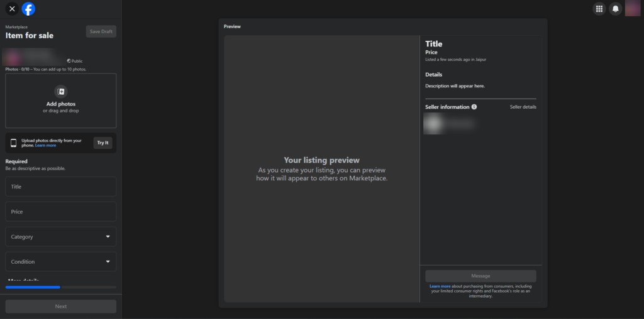The height and width of the screenshot is (319, 644).
Task: Click the profile avatar in top right
Action: pos(632,9)
